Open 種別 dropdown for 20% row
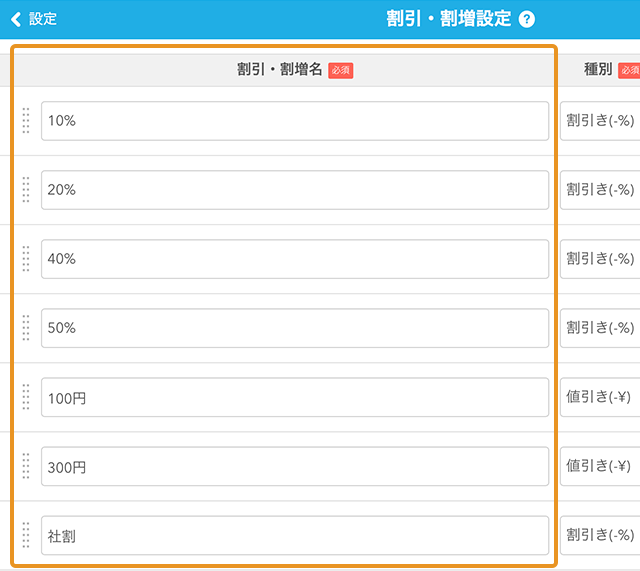The height and width of the screenshot is (571, 640). pyautogui.click(x=600, y=190)
